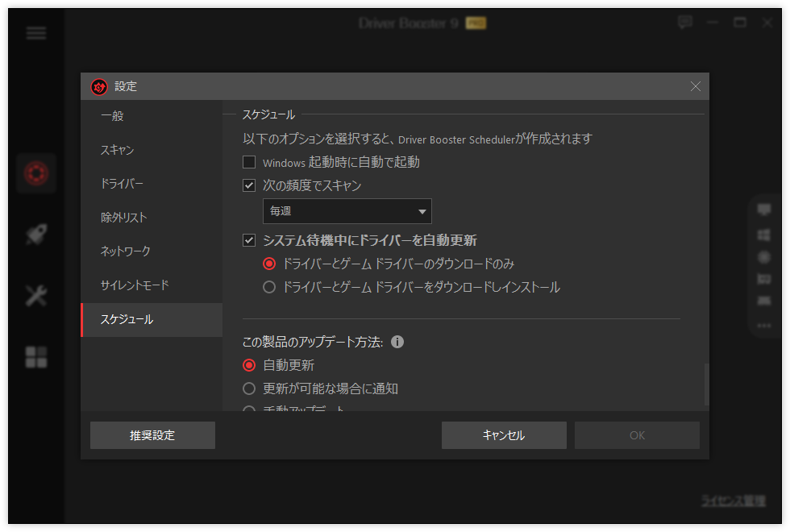The width and height of the screenshot is (790, 532).
Task: Click the OK button
Action: [x=637, y=435]
